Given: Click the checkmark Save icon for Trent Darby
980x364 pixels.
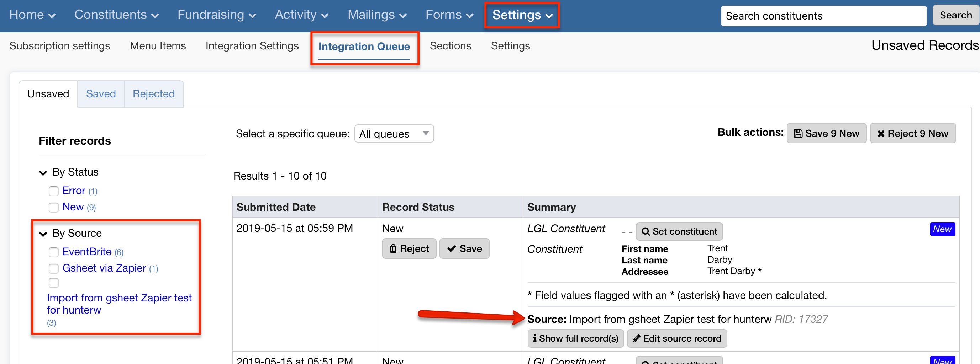Looking at the screenshot, I should click(x=453, y=248).
